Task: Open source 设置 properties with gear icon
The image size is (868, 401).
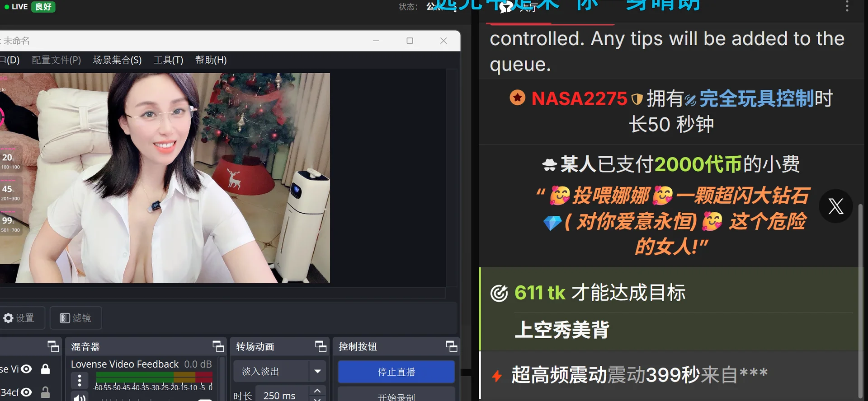Action: pos(19,318)
